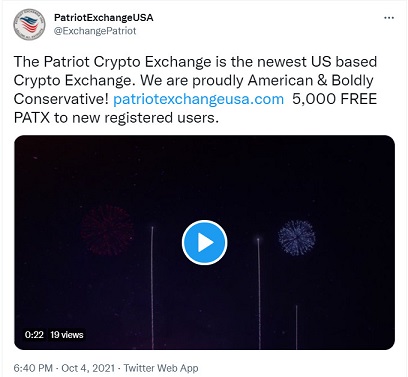Open the Twitter Web App source link
This screenshot has height=377, width=408.
161,368
